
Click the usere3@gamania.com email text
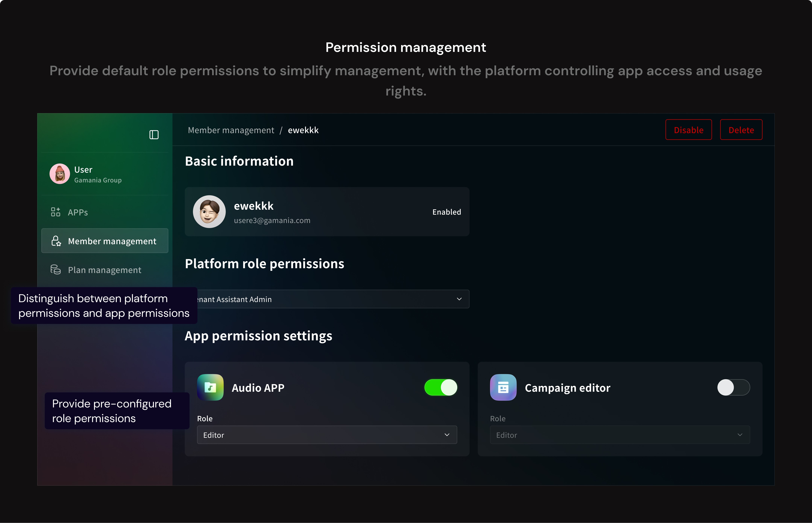[272, 220]
